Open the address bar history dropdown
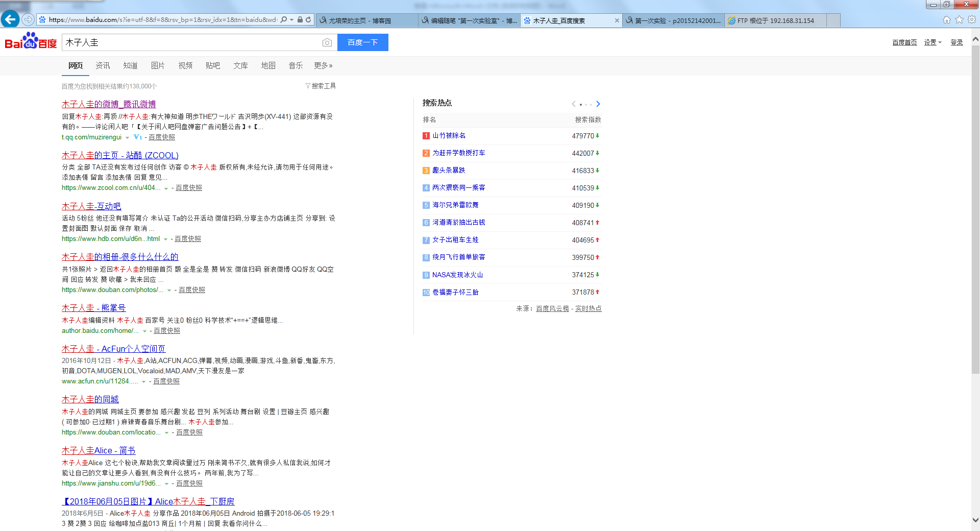Image resolution: width=980 pixels, height=531 pixels. [291, 20]
